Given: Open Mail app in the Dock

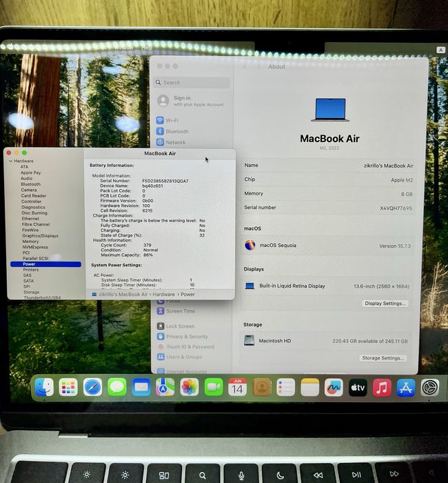Looking at the screenshot, I should pos(141,387).
